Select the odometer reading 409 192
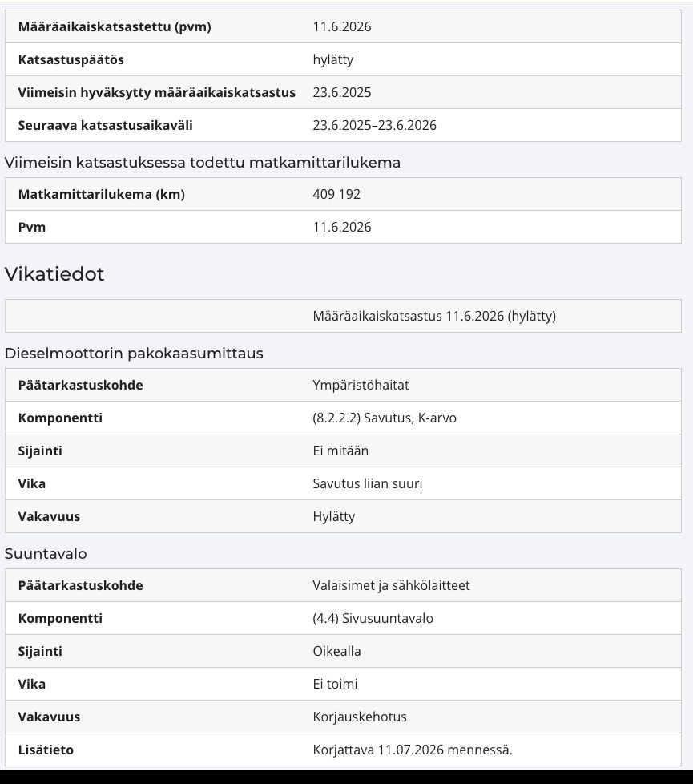 pyautogui.click(x=336, y=194)
